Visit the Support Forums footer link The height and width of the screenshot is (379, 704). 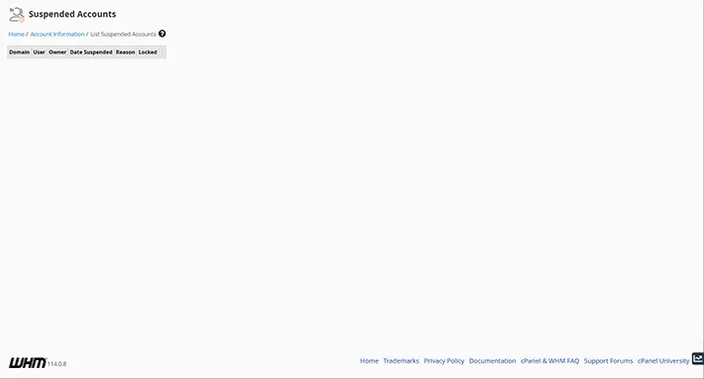pyautogui.click(x=608, y=361)
